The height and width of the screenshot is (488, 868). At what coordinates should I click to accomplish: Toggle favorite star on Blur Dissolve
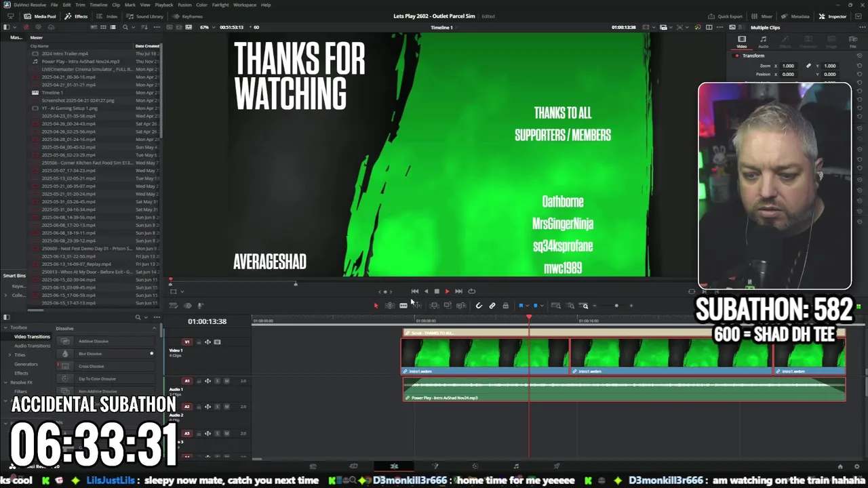151,354
